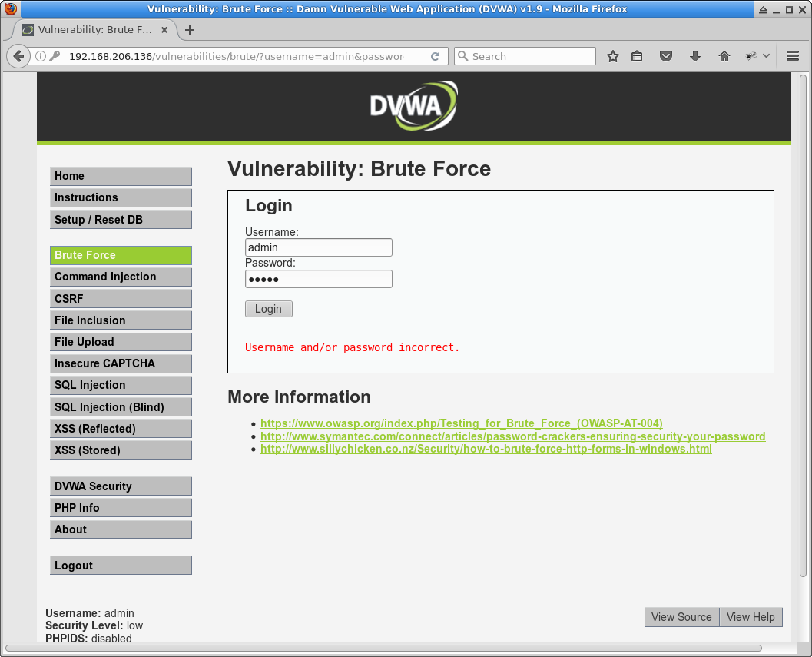Click the 'Username: admin' footer text
The image size is (812, 657).
(90, 613)
